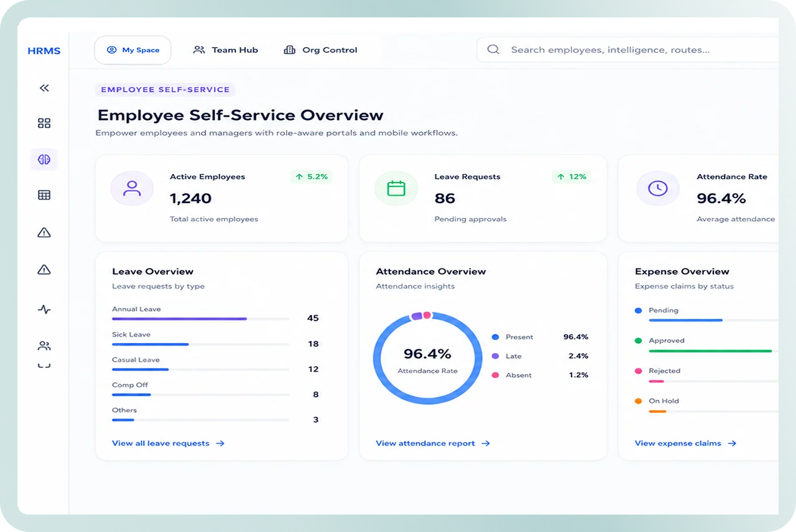Click the Comp Off progress bar
The width and height of the screenshot is (796, 532).
(x=200, y=395)
